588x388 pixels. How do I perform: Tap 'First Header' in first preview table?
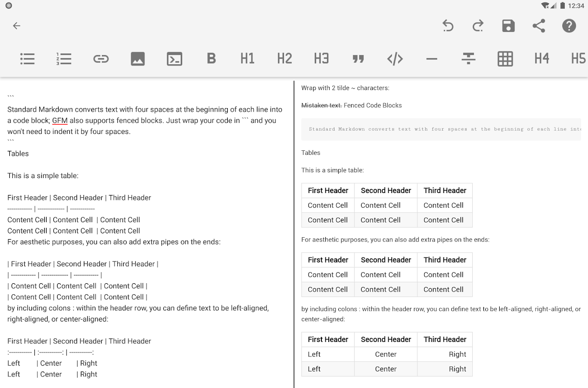(328, 191)
